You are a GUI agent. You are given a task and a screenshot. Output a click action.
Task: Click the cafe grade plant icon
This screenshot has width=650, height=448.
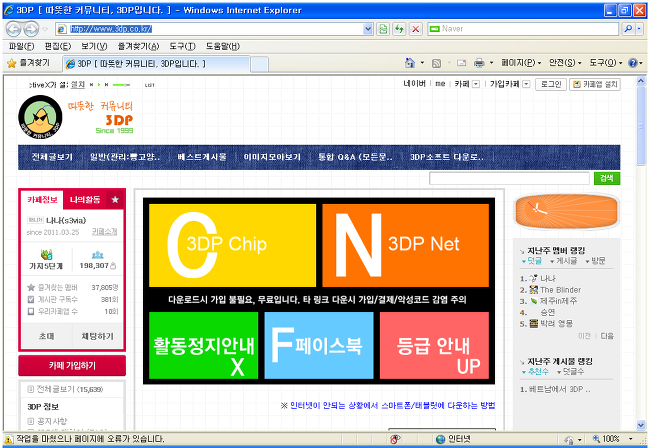pyautogui.click(x=46, y=254)
